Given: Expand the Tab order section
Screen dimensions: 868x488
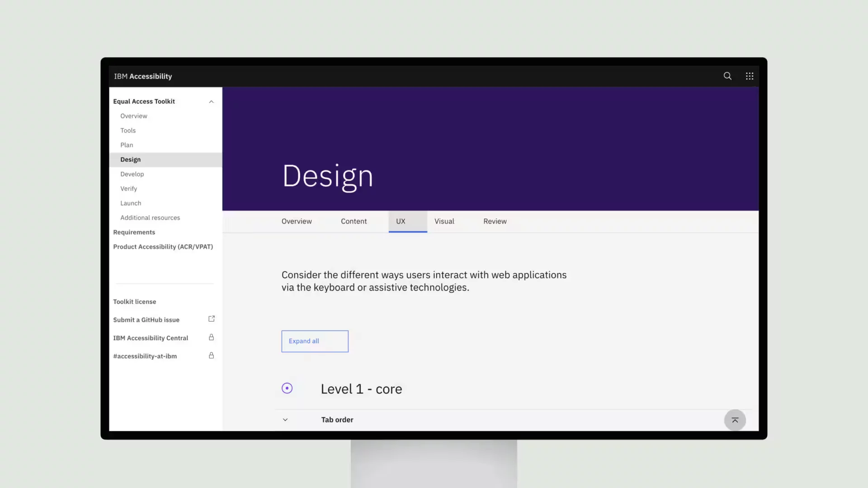Looking at the screenshot, I should [x=286, y=419].
